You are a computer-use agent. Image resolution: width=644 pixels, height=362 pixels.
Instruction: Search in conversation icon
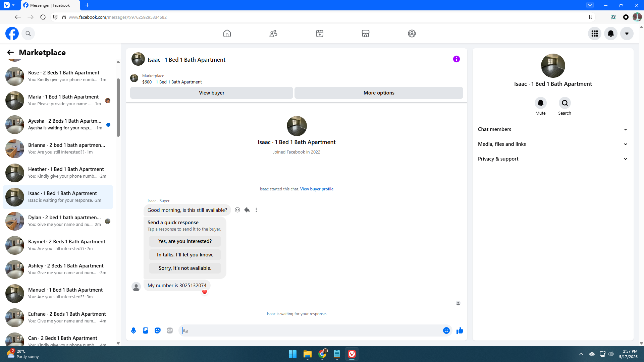pyautogui.click(x=565, y=103)
